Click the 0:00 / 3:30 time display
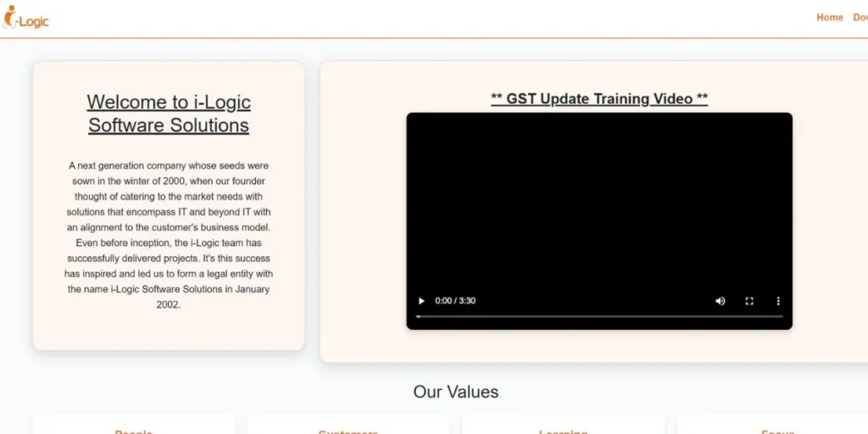Viewport: 868px width, 434px height. pyautogui.click(x=455, y=301)
